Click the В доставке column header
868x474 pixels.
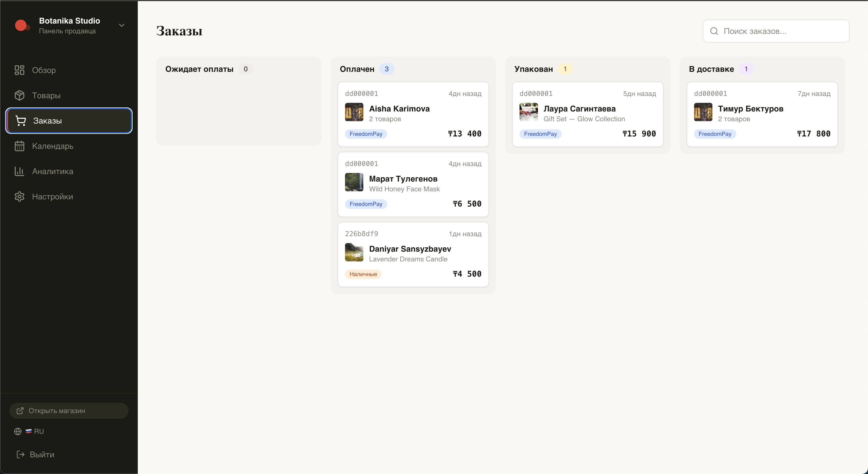711,69
